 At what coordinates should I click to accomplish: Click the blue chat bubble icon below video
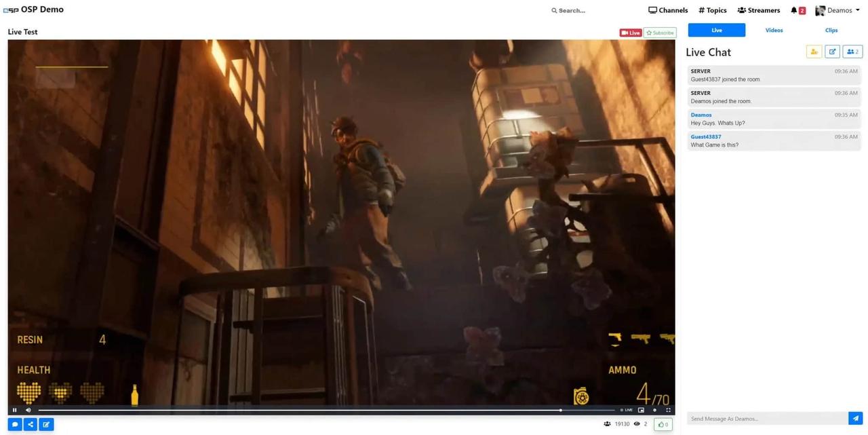click(14, 425)
